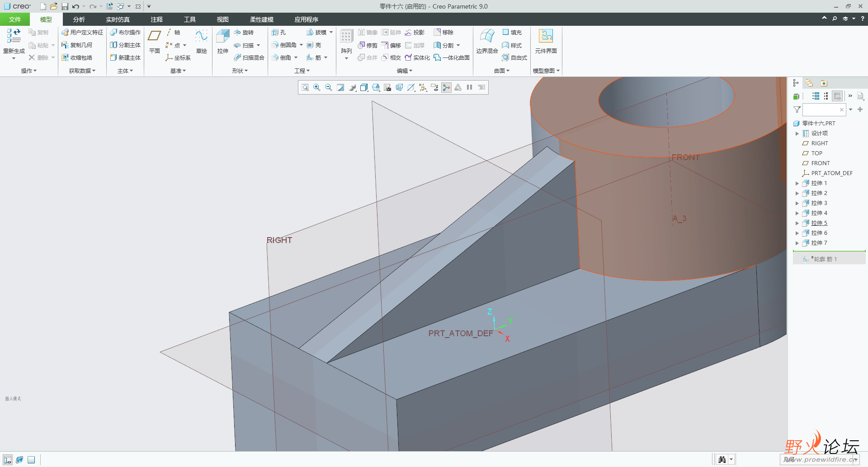Select the Boundary Blend (边界混合) icon
Viewport: 868px width, 467px height.
pyautogui.click(x=487, y=42)
